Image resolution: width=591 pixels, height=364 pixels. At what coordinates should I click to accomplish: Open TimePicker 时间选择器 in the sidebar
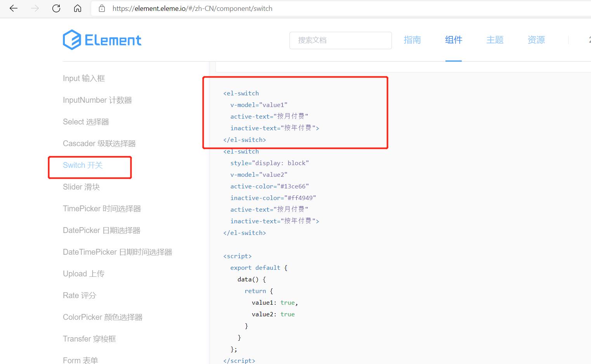tap(102, 209)
